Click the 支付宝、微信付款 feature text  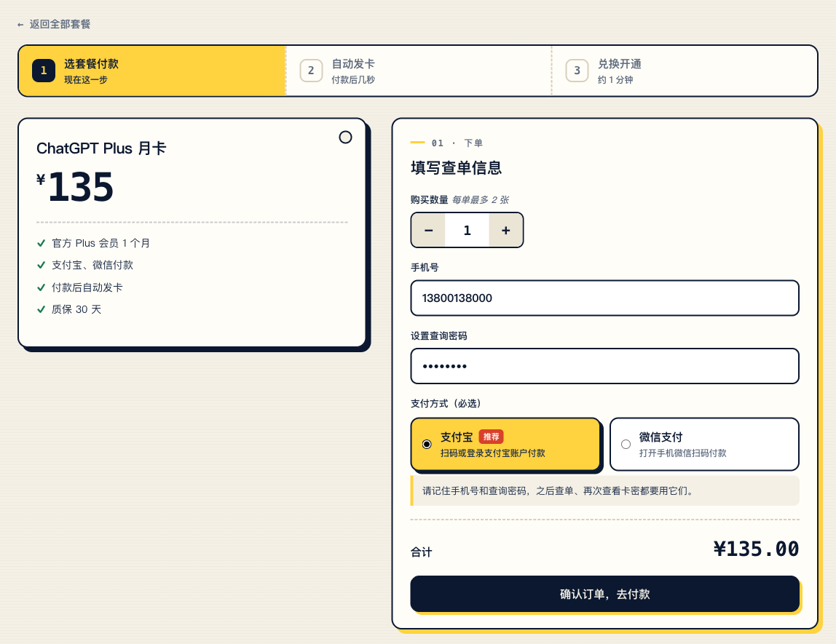point(92,266)
